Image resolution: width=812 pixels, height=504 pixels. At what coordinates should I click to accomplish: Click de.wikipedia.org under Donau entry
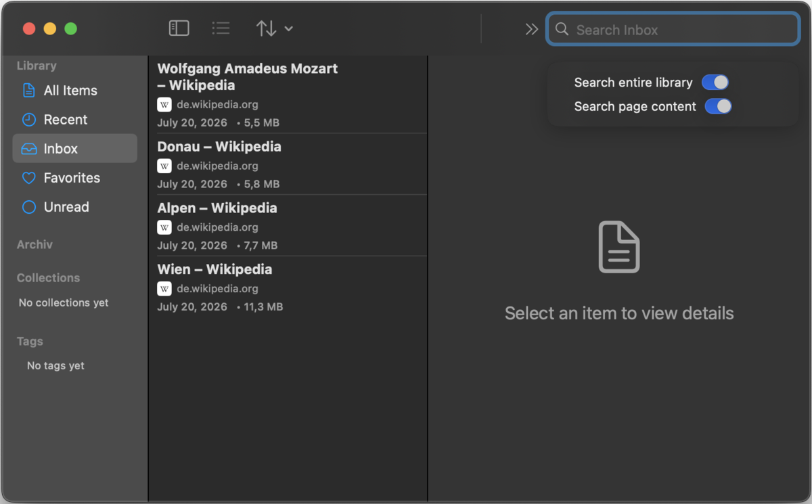coord(217,166)
